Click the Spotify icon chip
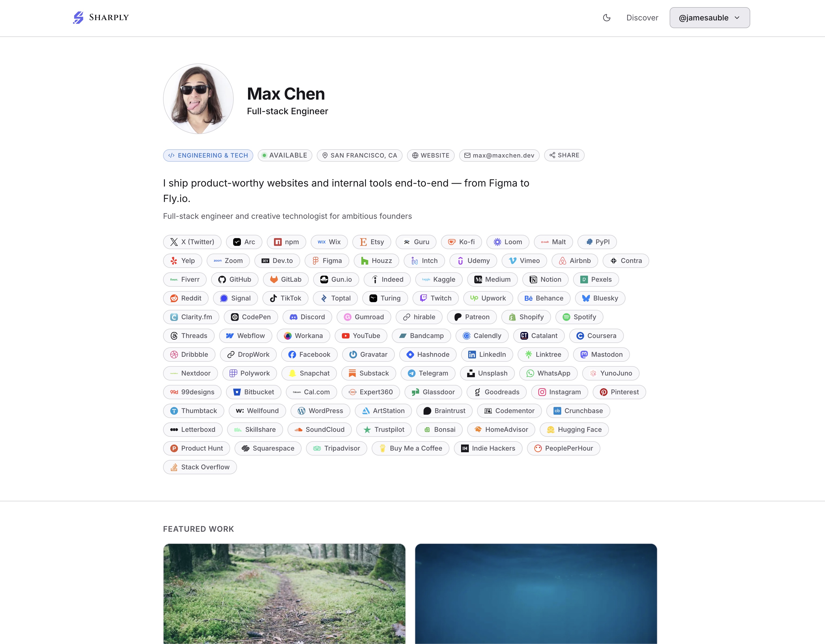The image size is (825, 644). 579,317
